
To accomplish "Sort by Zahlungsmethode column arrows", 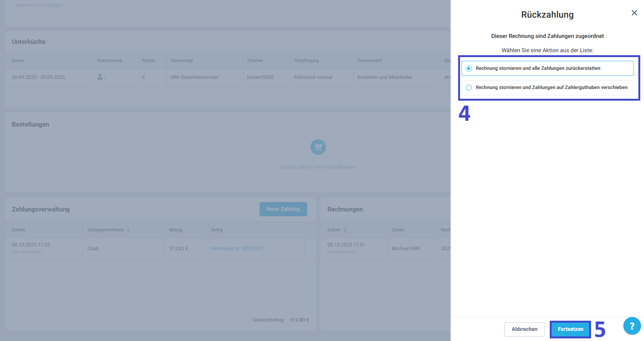I will [x=128, y=230].
